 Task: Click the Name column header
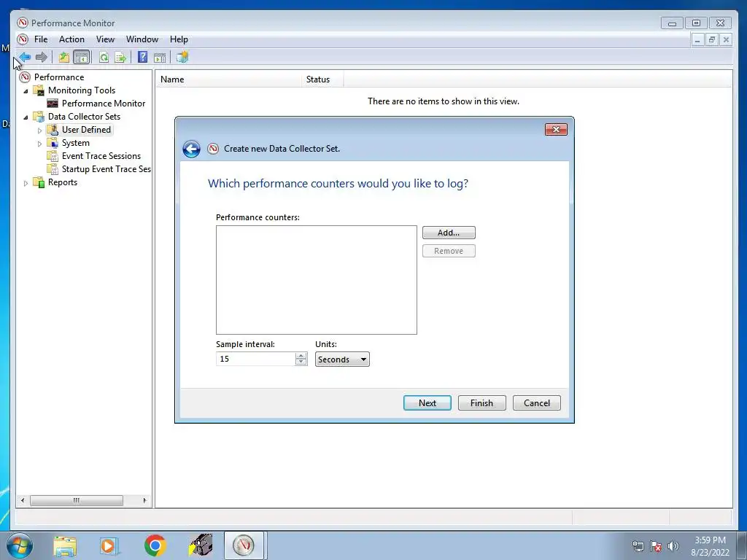tap(228, 79)
